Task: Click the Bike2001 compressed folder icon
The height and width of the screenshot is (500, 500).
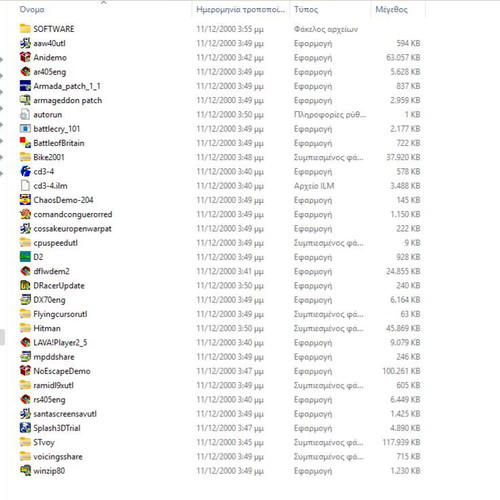Action: coord(25,157)
